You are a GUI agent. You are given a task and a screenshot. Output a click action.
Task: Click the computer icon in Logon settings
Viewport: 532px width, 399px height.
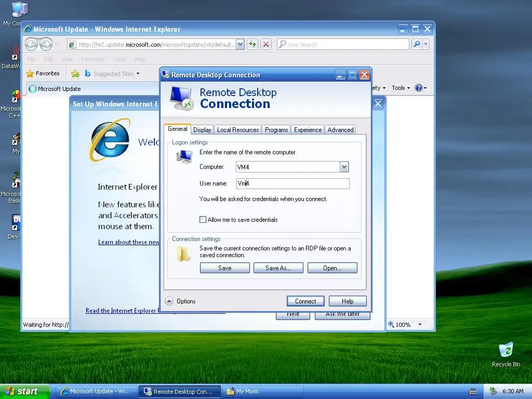point(184,157)
